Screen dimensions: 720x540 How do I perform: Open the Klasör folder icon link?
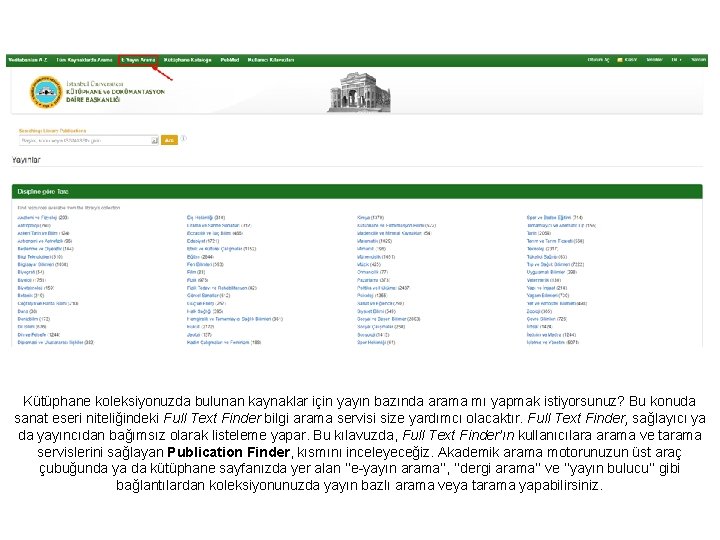627,60
